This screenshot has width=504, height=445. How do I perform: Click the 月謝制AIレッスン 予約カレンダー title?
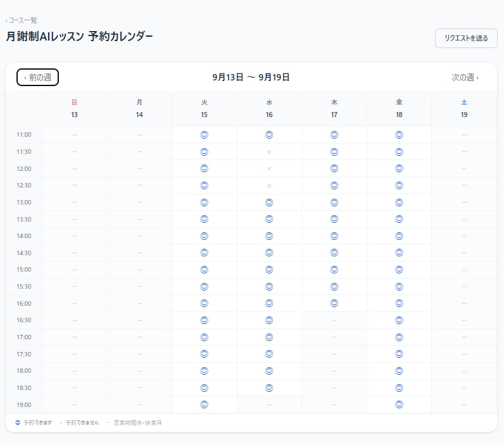coord(79,36)
